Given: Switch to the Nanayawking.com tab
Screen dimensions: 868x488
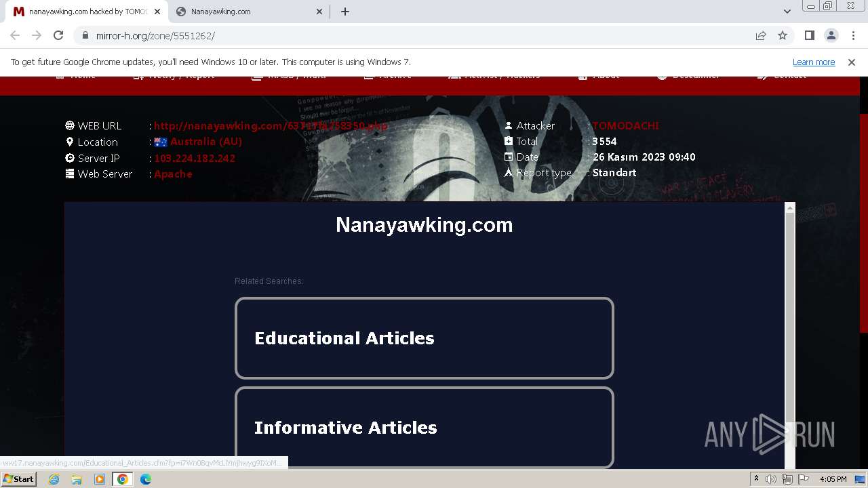Looking at the screenshot, I should coord(248,12).
